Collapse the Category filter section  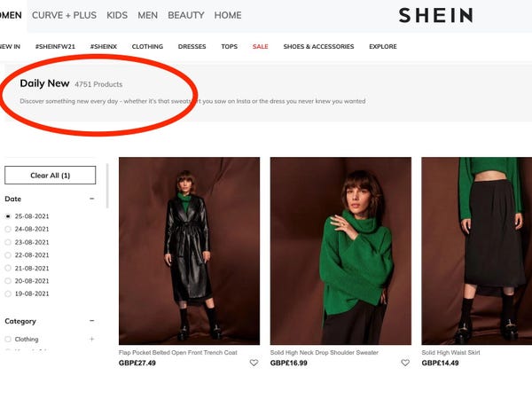coord(91,321)
